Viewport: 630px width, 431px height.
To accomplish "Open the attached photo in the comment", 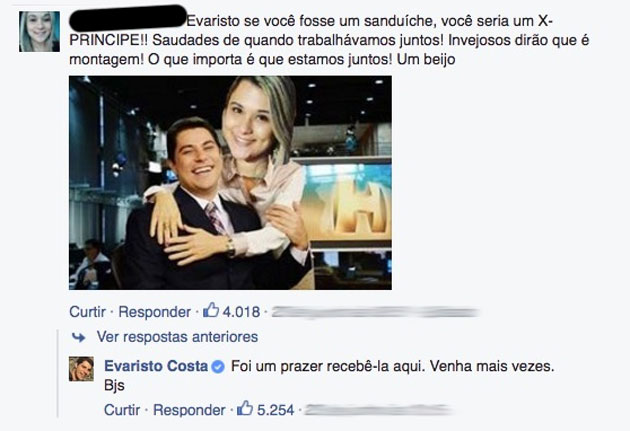I will (230, 183).
